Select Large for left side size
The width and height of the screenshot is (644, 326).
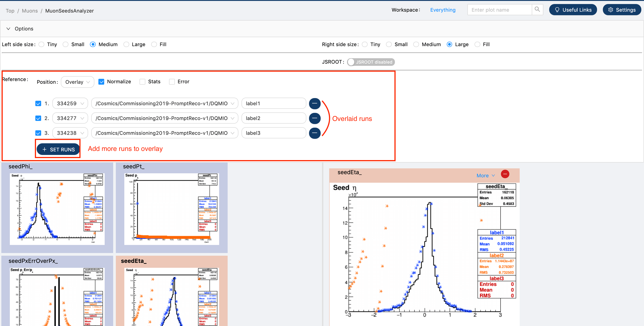127,44
